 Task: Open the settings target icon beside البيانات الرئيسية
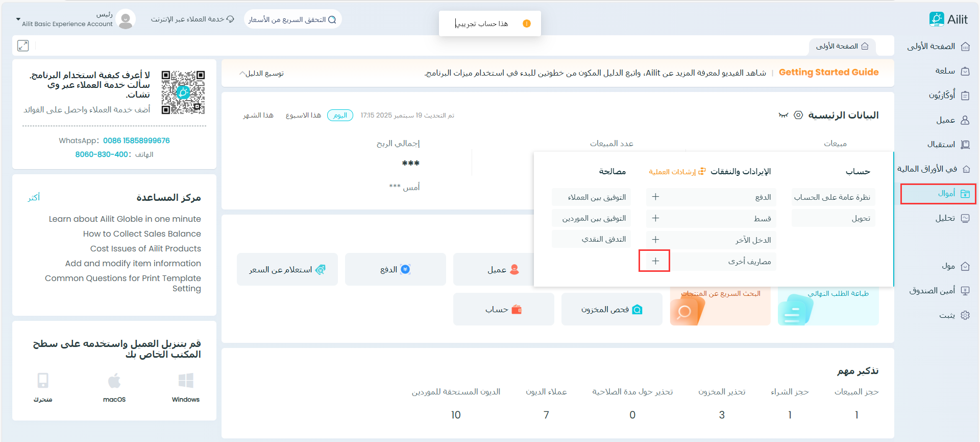(x=798, y=115)
